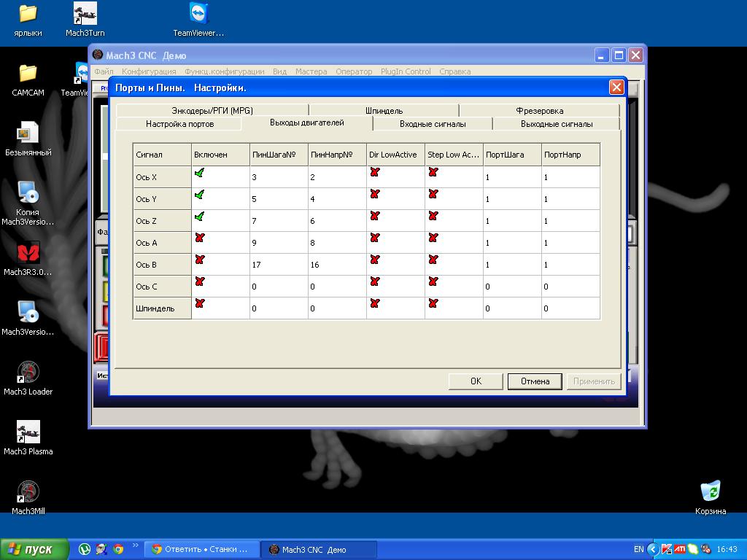Screen dimensions: 747x560
Task: Click Сигнал column header
Action: pos(162,155)
